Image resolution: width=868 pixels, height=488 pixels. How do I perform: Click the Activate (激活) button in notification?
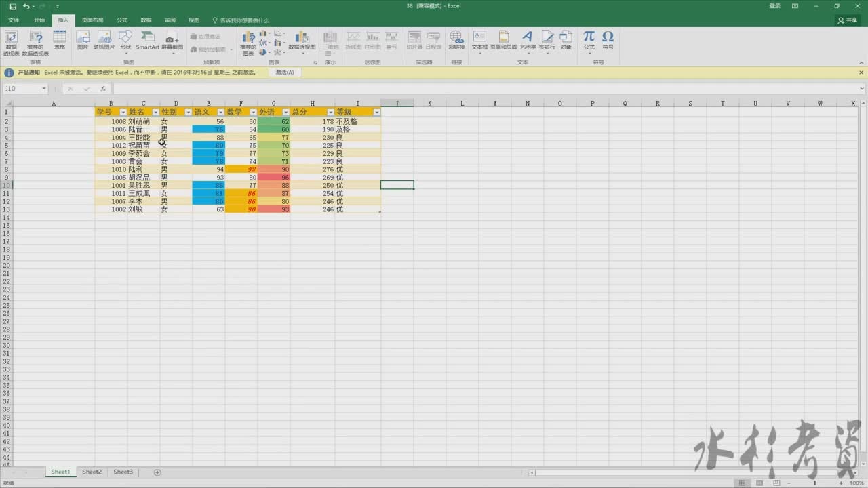pos(285,72)
